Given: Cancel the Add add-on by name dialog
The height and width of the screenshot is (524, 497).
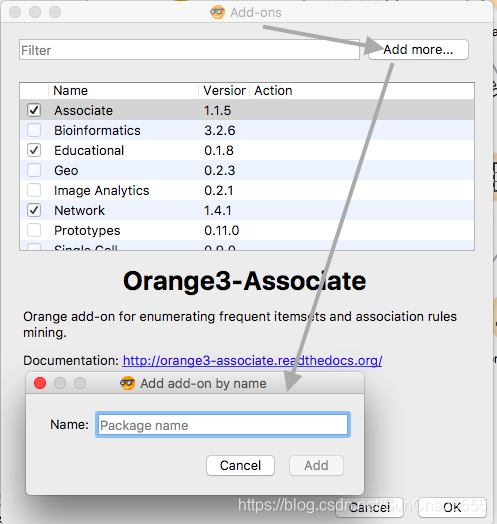Looking at the screenshot, I should click(x=240, y=466).
